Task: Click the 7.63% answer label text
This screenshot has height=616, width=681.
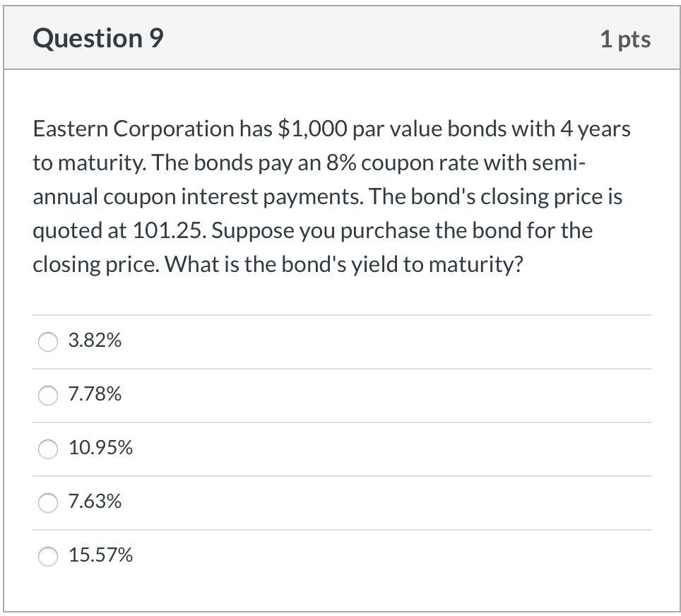Action: coord(94,502)
